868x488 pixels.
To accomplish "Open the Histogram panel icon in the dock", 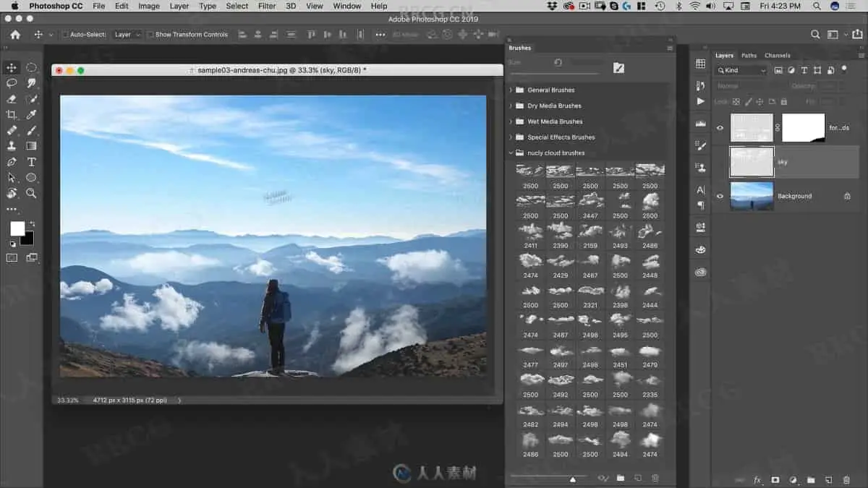I will pos(700,124).
